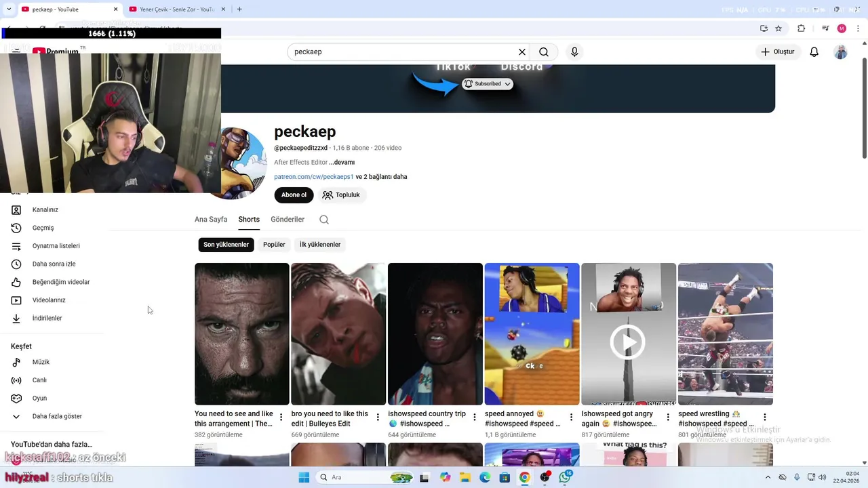
Task: Open options for speed annoyed short
Action: tap(571, 418)
